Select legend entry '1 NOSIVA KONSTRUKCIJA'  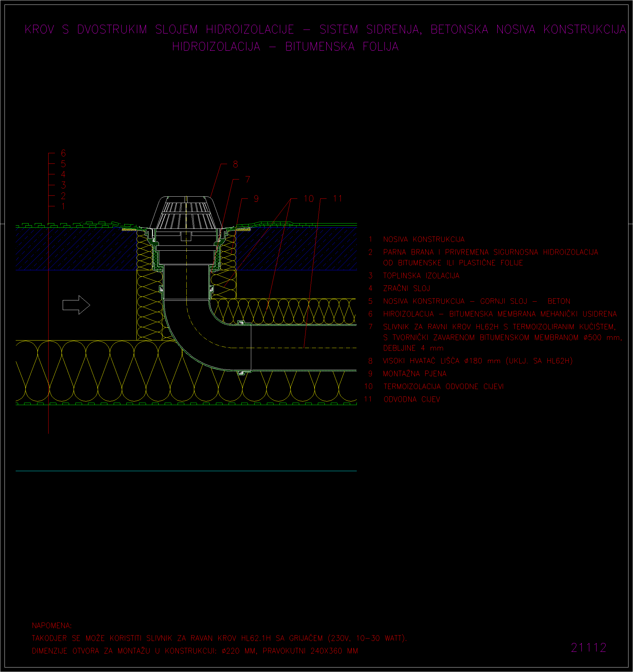(416, 239)
